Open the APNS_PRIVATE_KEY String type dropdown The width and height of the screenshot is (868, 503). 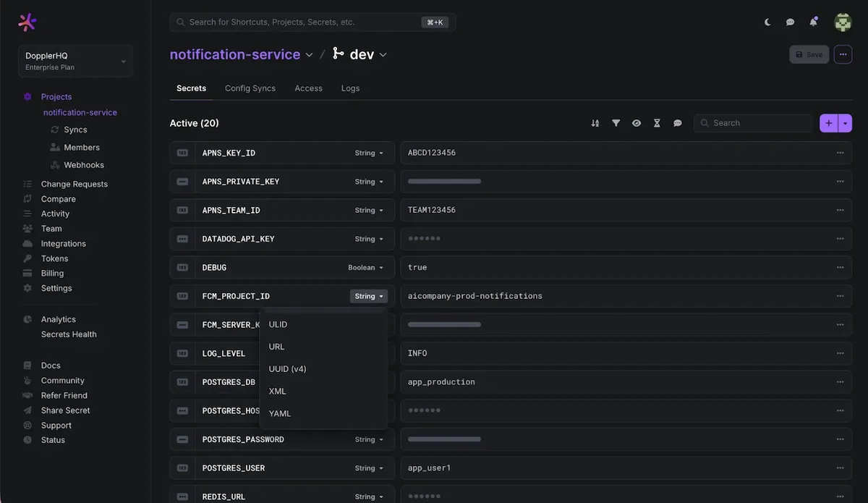point(369,182)
